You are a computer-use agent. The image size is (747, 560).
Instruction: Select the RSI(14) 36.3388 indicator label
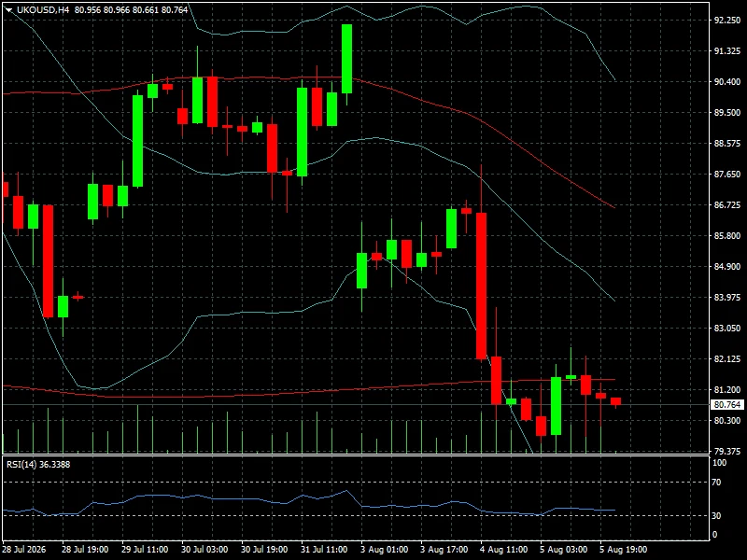(38, 464)
